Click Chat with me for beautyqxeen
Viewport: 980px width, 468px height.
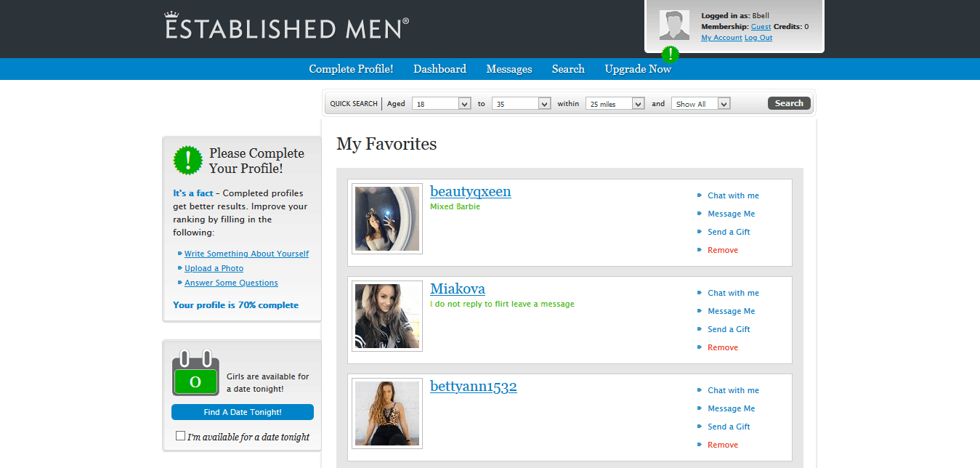pos(733,195)
